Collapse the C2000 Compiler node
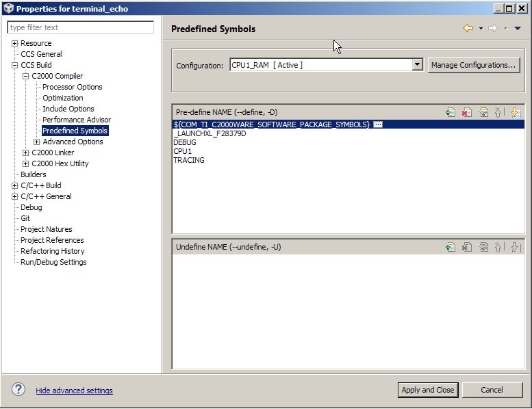 pyautogui.click(x=25, y=76)
